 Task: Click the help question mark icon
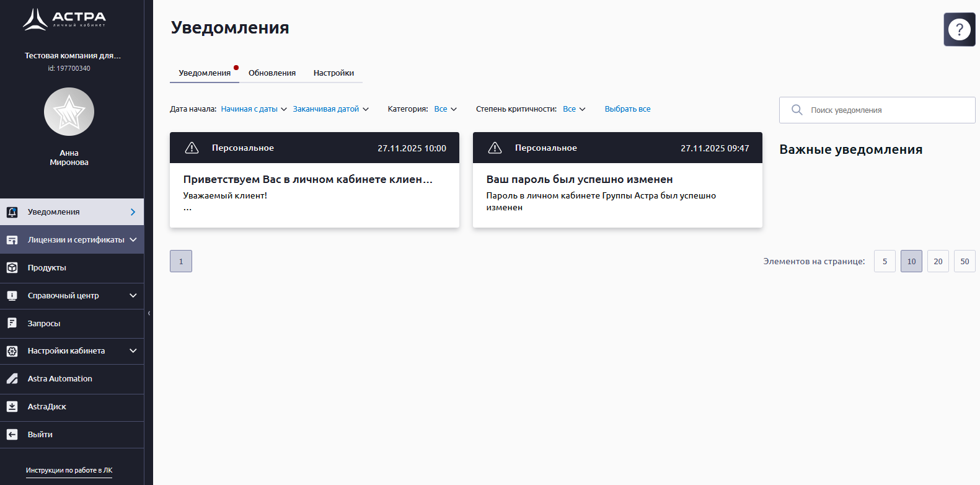pyautogui.click(x=959, y=29)
